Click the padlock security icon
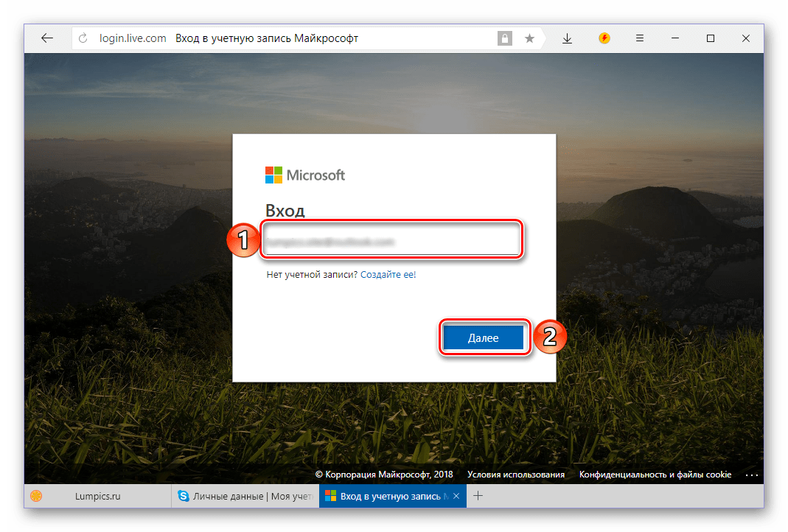 (x=505, y=38)
